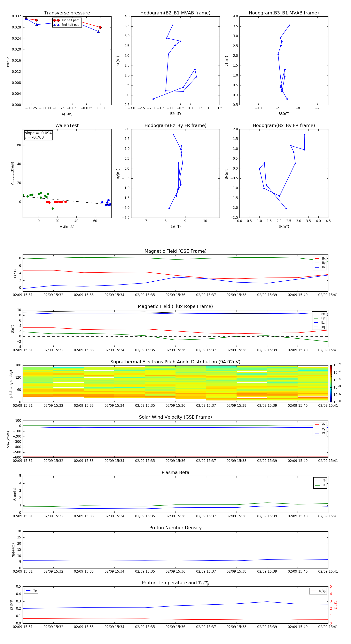Select the 'Bx' legend entry in GSE magnetic field

click(320, 259)
